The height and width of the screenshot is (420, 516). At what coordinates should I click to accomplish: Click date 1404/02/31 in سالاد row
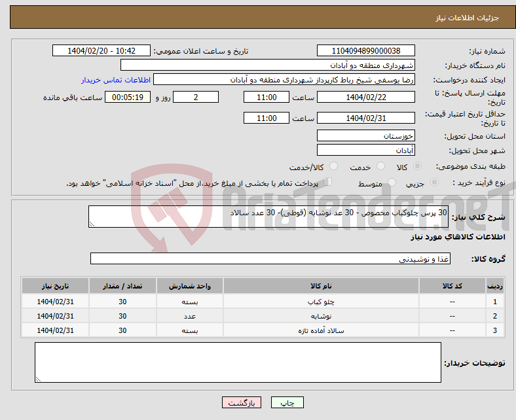[x=55, y=330]
